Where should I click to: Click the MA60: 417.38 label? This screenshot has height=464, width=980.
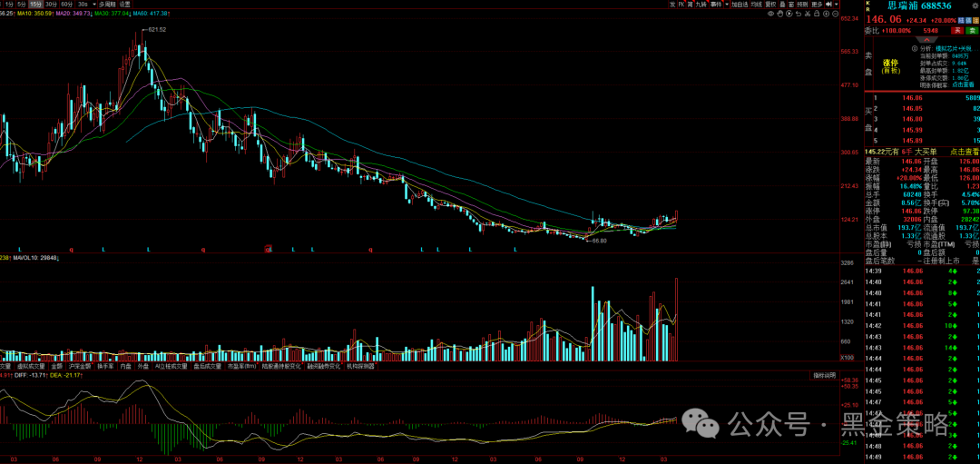(152, 13)
